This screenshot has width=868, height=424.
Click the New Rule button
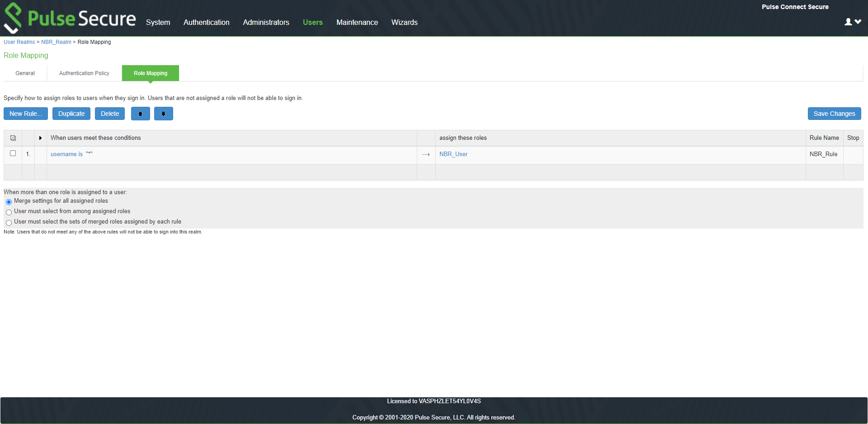26,114
